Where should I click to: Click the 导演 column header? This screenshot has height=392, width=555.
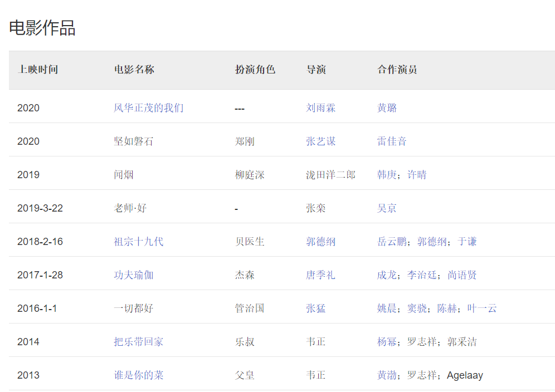point(316,70)
